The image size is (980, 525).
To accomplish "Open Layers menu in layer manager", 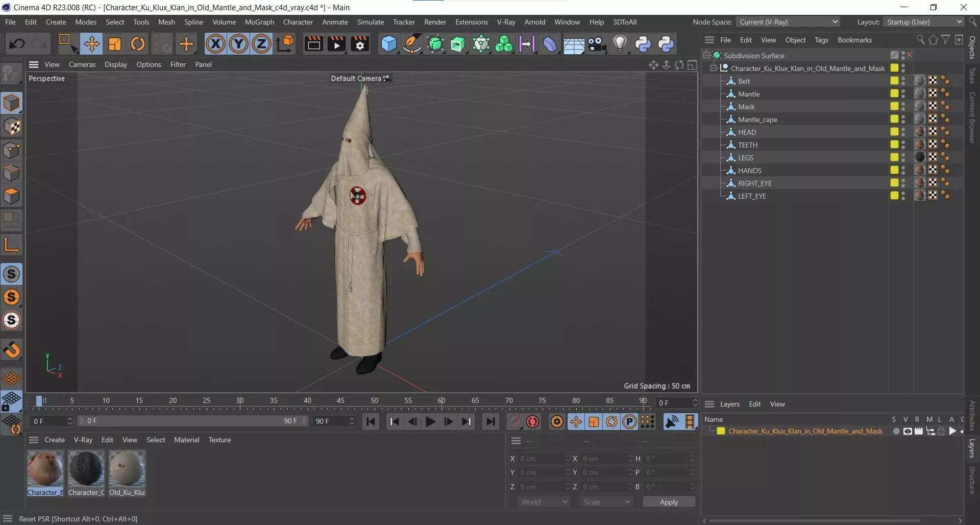I will 729,404.
